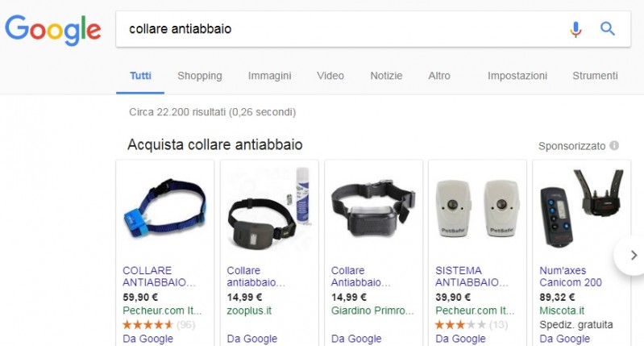Open the Video tab

point(330,76)
